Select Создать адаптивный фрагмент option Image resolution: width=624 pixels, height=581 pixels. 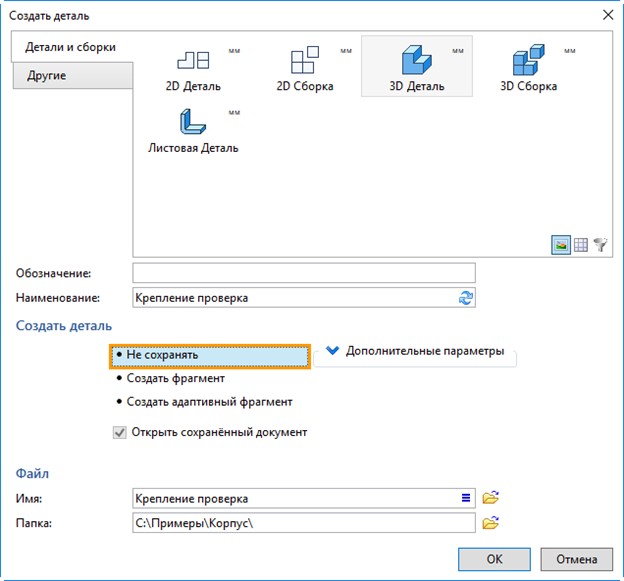point(204,402)
